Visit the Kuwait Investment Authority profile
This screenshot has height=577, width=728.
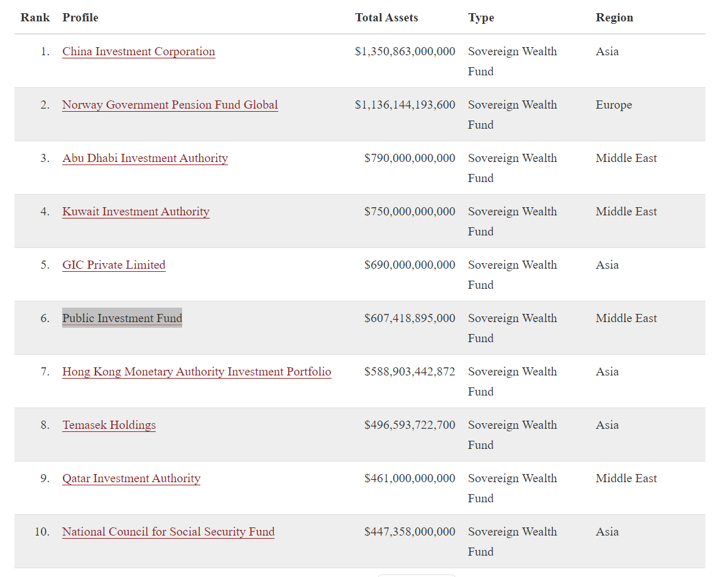point(136,212)
